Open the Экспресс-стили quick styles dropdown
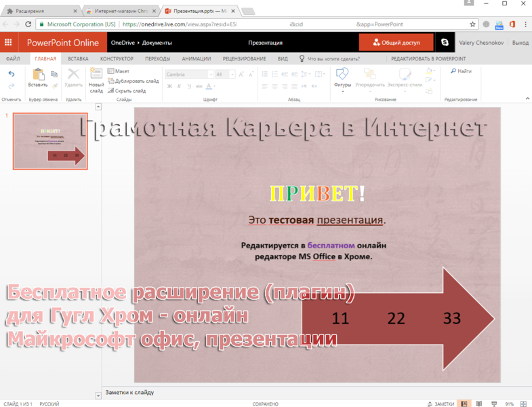Screen dimensions: 532x407 [x=405, y=80]
